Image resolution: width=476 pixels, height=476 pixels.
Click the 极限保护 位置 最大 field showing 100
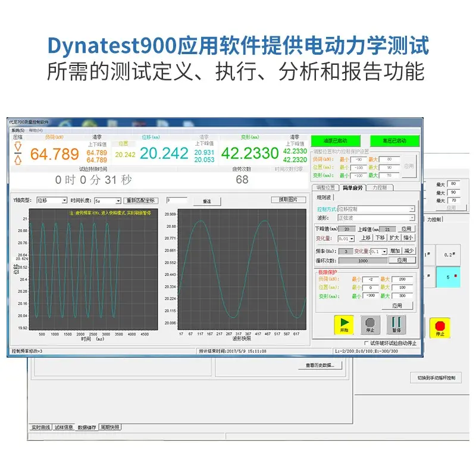tap(402, 287)
